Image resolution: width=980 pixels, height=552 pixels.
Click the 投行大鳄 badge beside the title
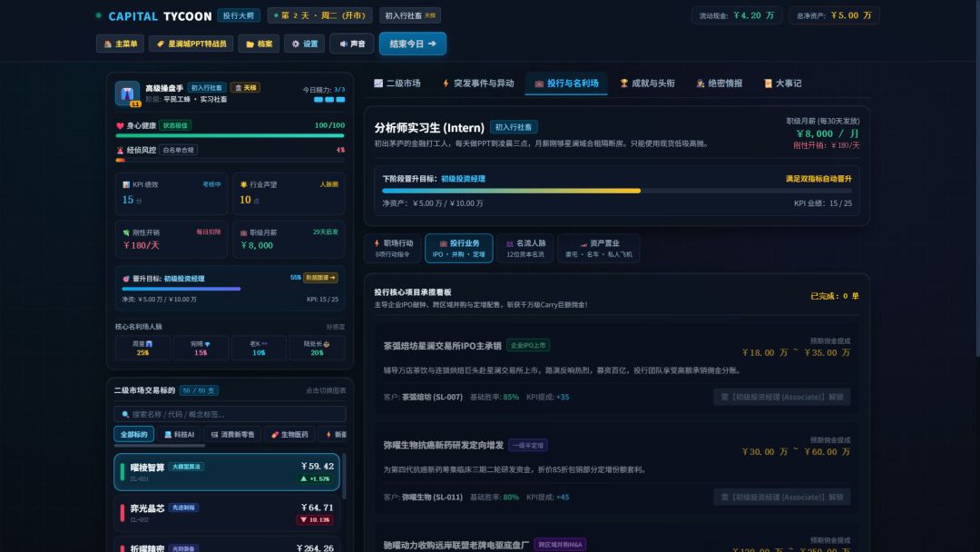239,15
